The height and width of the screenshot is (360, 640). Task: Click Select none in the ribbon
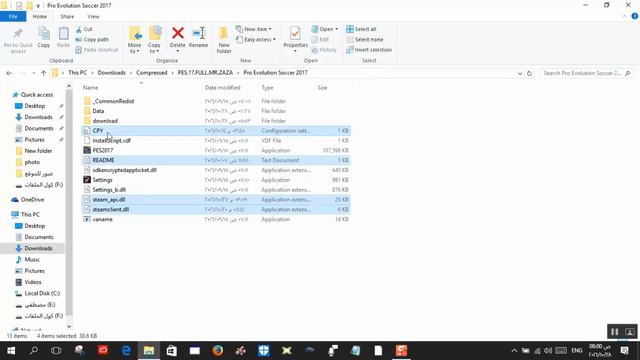[x=364, y=40]
